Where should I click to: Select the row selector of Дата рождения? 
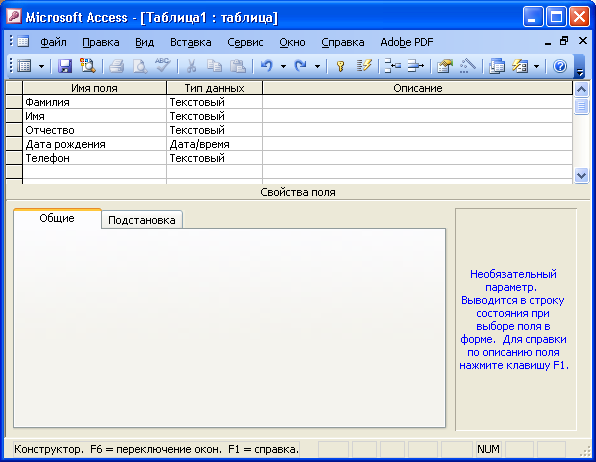tap(14, 144)
